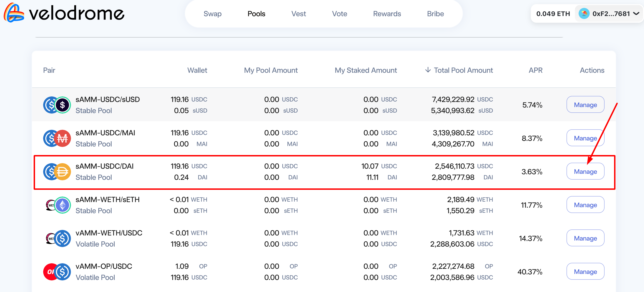The height and width of the screenshot is (292, 644).
Task: Open the Swap tab
Action: point(212,14)
